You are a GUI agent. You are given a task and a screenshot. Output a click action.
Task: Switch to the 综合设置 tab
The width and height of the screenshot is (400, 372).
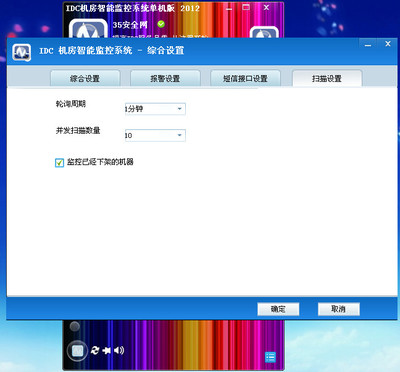coord(85,78)
